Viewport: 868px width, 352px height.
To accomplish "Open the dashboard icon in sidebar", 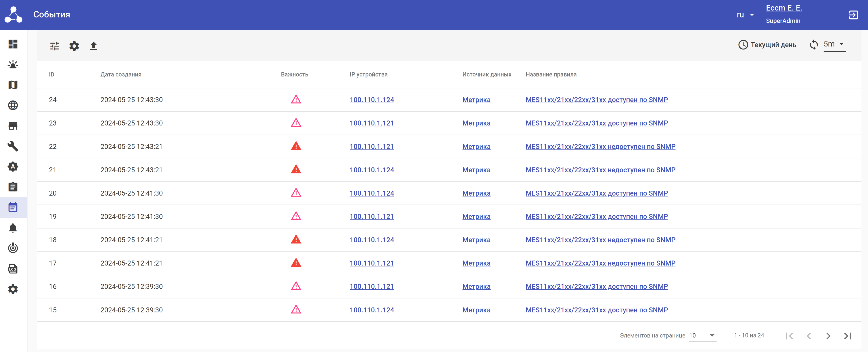I will (13, 44).
